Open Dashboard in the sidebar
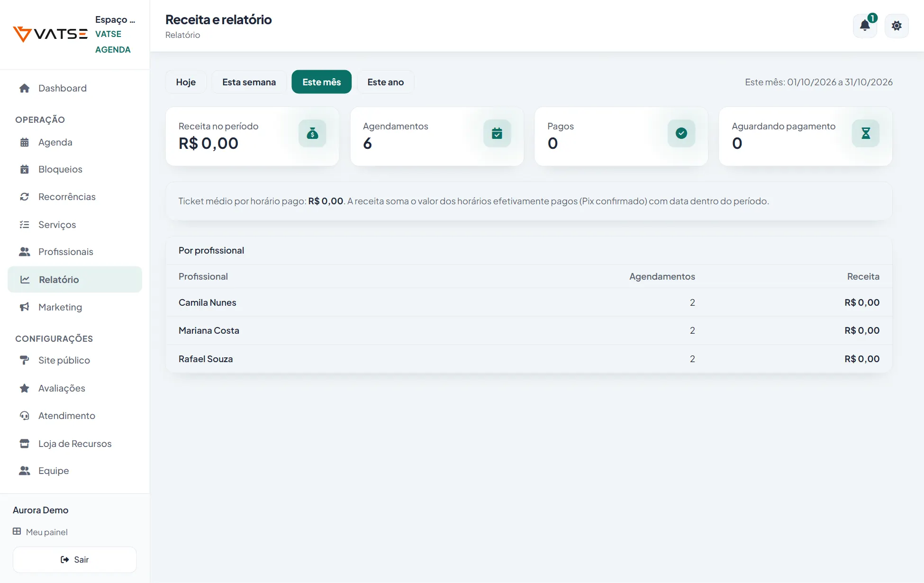The width and height of the screenshot is (924, 583). [75, 88]
